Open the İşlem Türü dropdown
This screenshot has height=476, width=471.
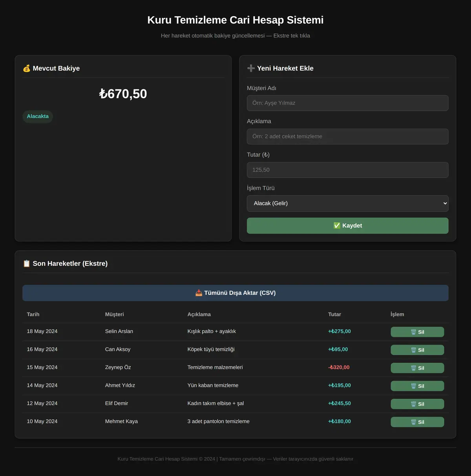tap(348, 203)
